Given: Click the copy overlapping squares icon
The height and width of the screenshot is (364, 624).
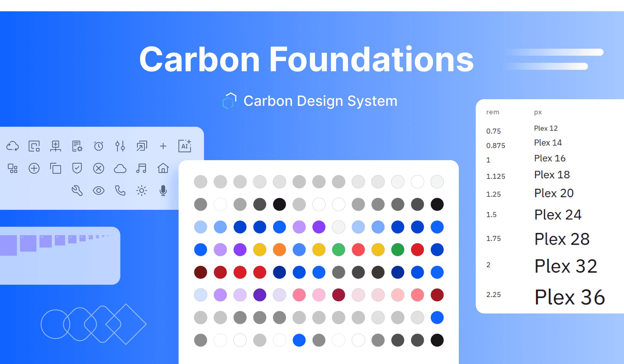Looking at the screenshot, I should tap(56, 168).
